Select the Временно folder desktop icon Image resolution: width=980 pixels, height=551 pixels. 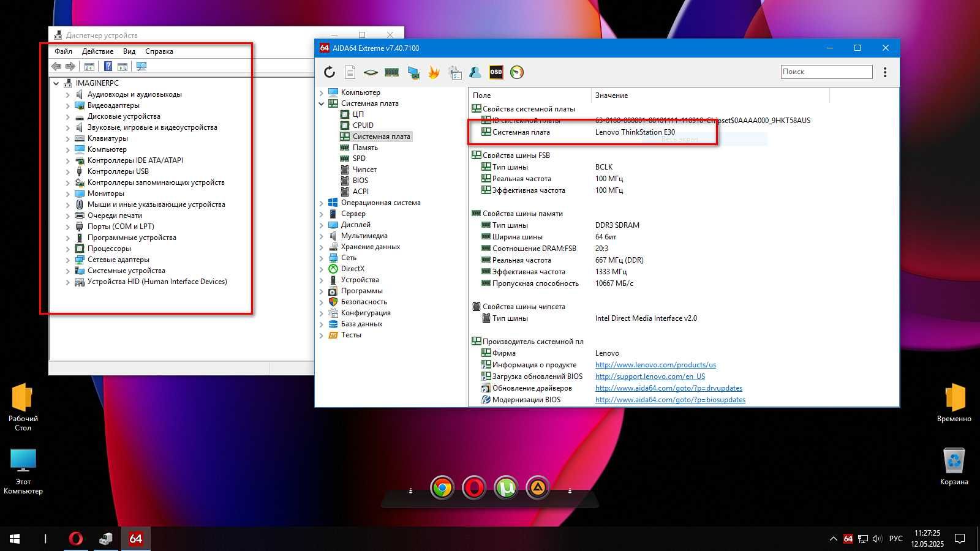coord(954,403)
